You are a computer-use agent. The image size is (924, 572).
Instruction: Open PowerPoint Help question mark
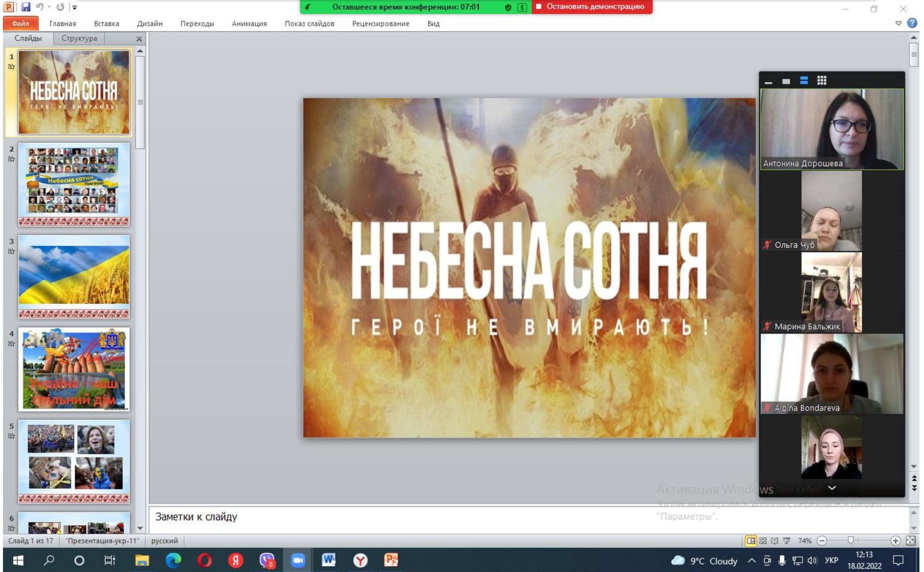(912, 23)
